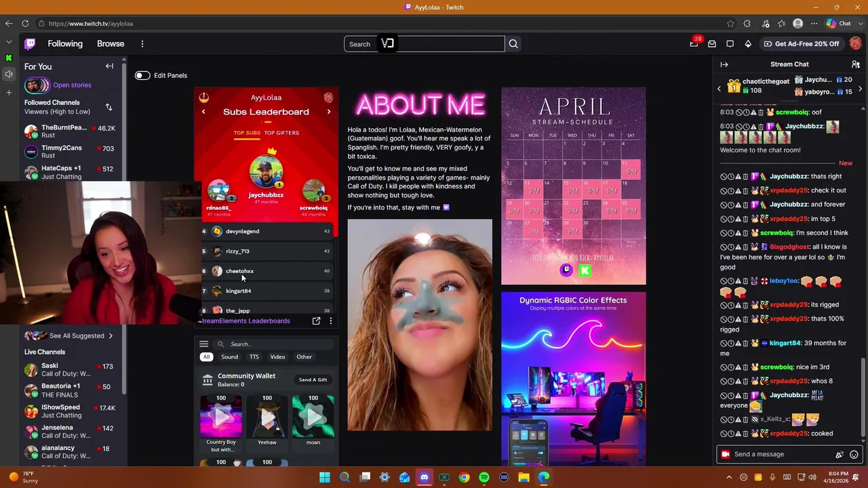Sort followed channels by viewers
The image size is (868, 488).
click(108, 107)
